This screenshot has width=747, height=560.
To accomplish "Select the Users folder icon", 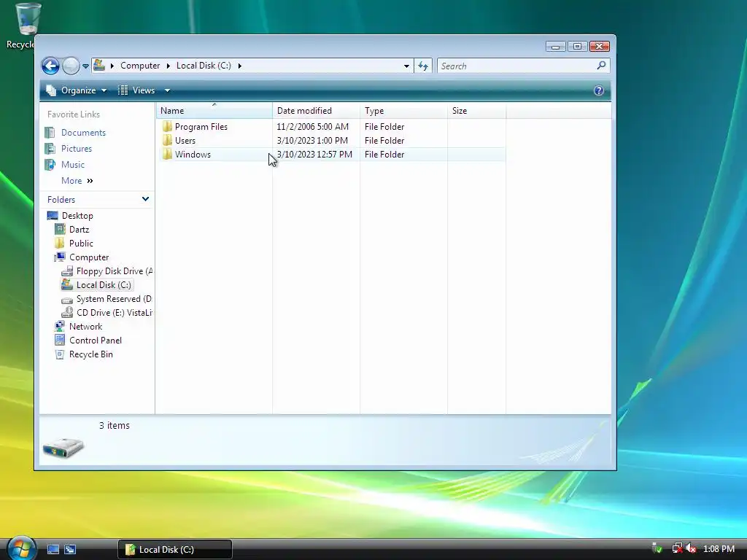I will (167, 141).
